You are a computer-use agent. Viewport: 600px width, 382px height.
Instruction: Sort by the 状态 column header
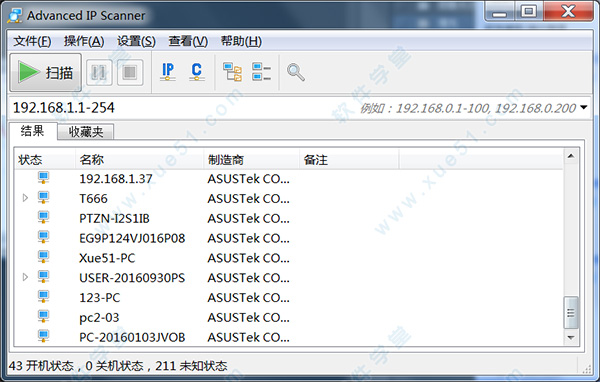(45, 160)
